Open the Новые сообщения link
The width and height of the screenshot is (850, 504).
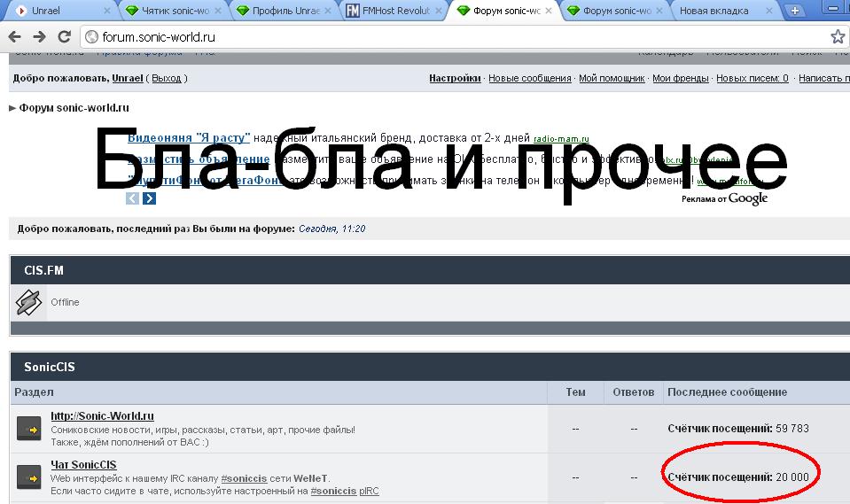click(x=530, y=78)
